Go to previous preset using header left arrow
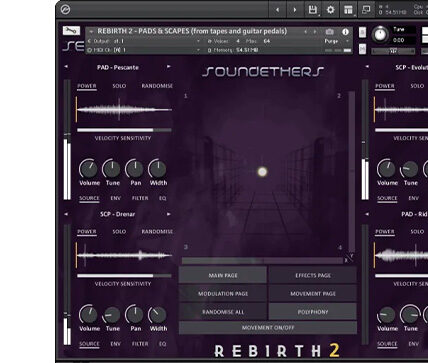The image size is (428, 363). (277, 10)
